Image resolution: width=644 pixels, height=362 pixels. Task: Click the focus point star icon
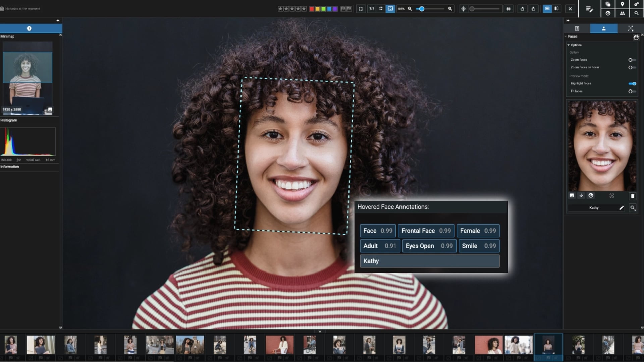(x=463, y=9)
